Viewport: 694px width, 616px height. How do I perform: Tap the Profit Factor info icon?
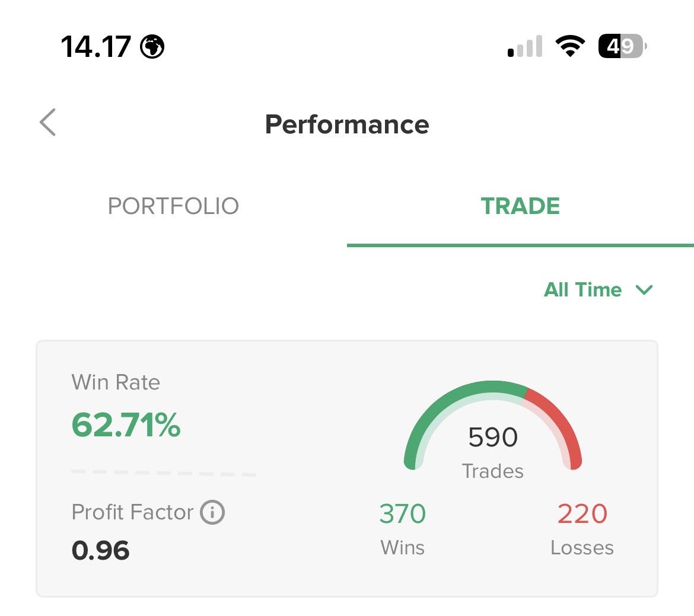(x=212, y=512)
